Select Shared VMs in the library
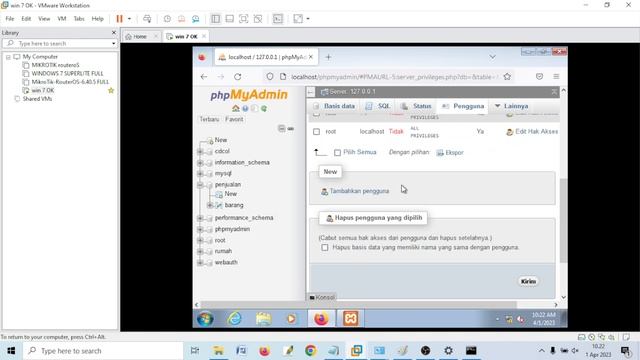The width and height of the screenshot is (640, 360). pos(37,99)
